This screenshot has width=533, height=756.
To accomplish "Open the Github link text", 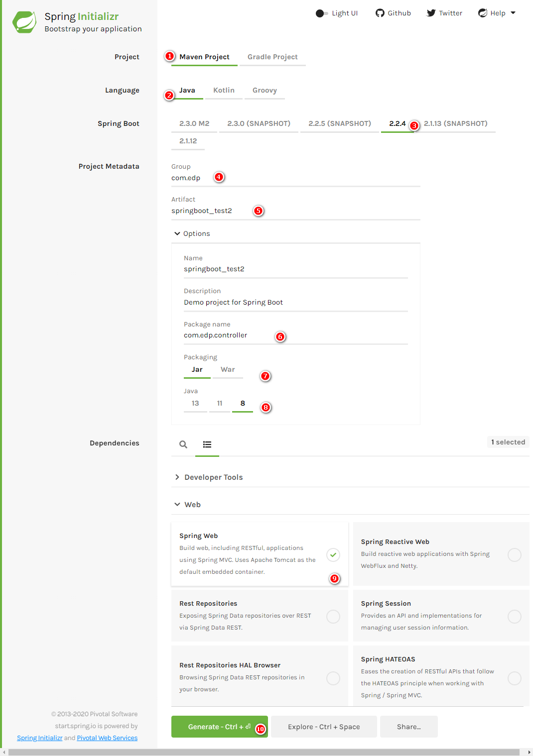I will coord(400,13).
